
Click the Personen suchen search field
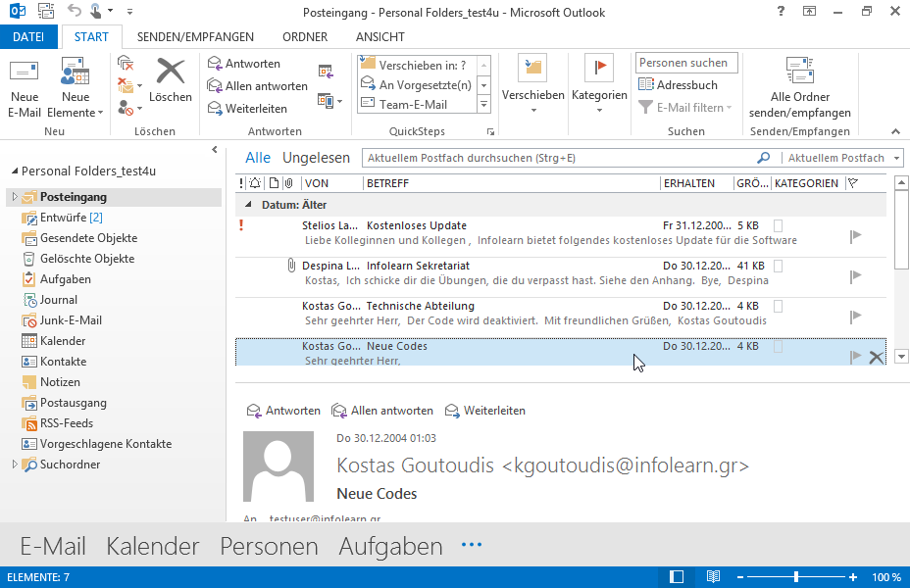[x=686, y=63]
